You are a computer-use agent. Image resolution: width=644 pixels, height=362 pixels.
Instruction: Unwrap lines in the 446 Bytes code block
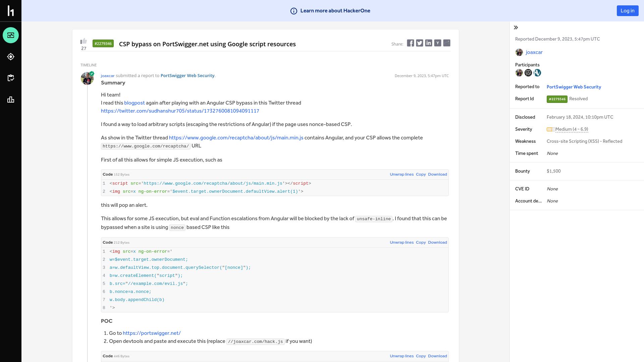(401, 356)
